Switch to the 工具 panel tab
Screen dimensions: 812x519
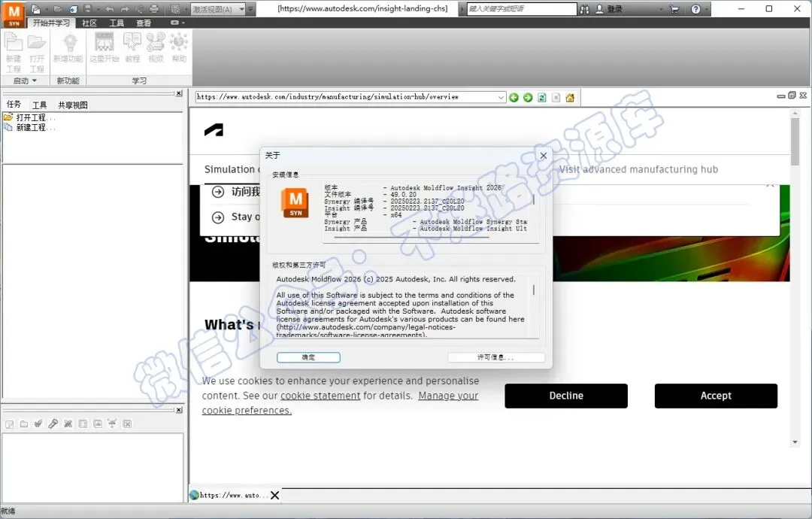(39, 105)
